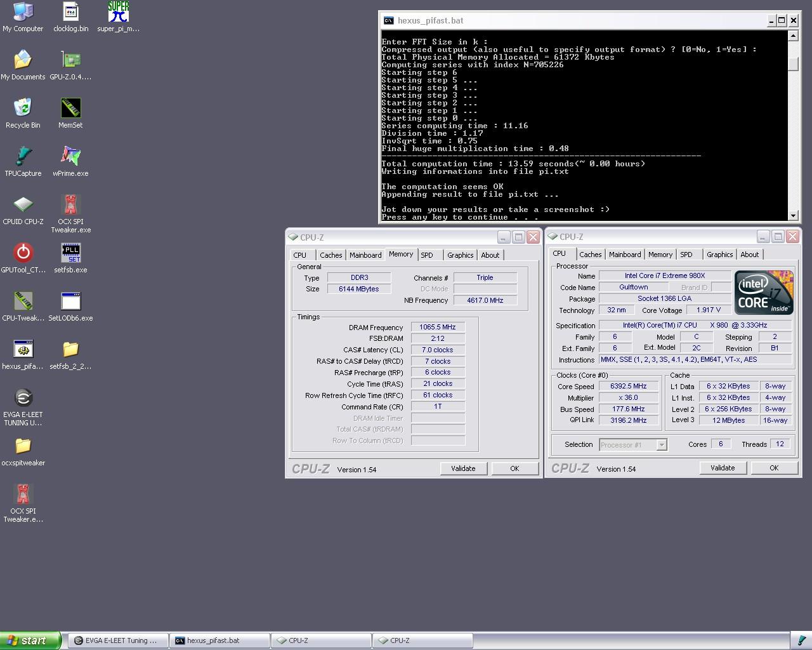
Task: Click the Core Voltage 1.917 V value
Action: point(708,310)
